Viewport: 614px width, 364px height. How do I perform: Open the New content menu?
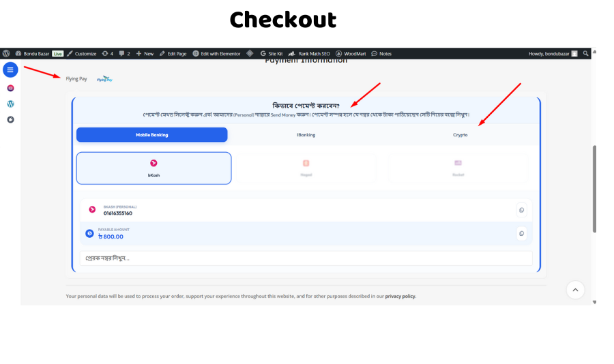click(x=145, y=54)
